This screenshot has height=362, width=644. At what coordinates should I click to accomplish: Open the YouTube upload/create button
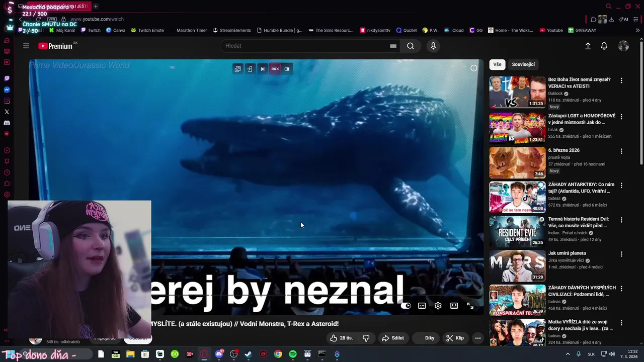click(x=588, y=46)
